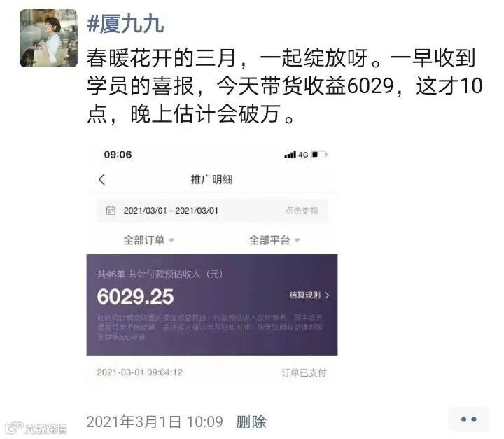
Task: Expand the 全部订单 dropdown
Action: [149, 240]
